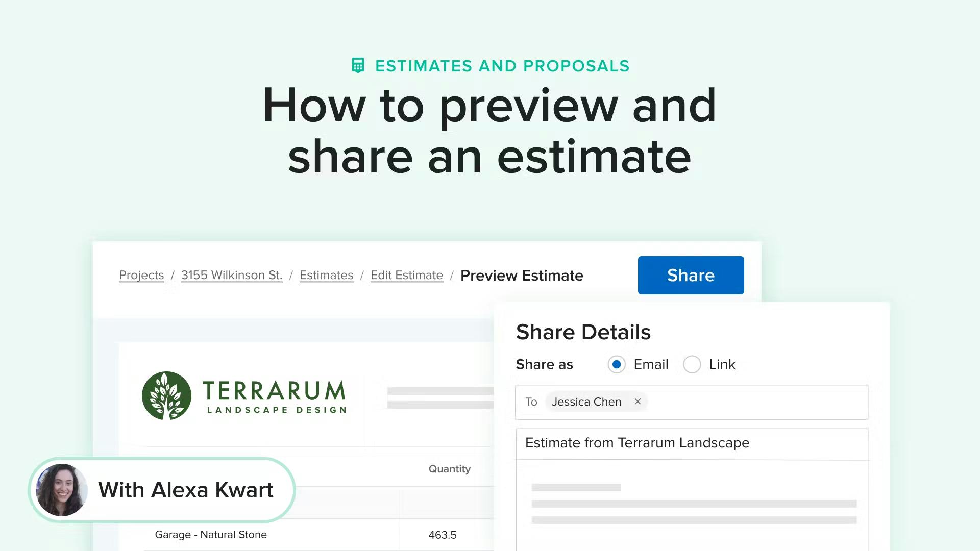Image resolution: width=980 pixels, height=551 pixels.
Task: Select the Link radio button option
Action: pos(691,364)
